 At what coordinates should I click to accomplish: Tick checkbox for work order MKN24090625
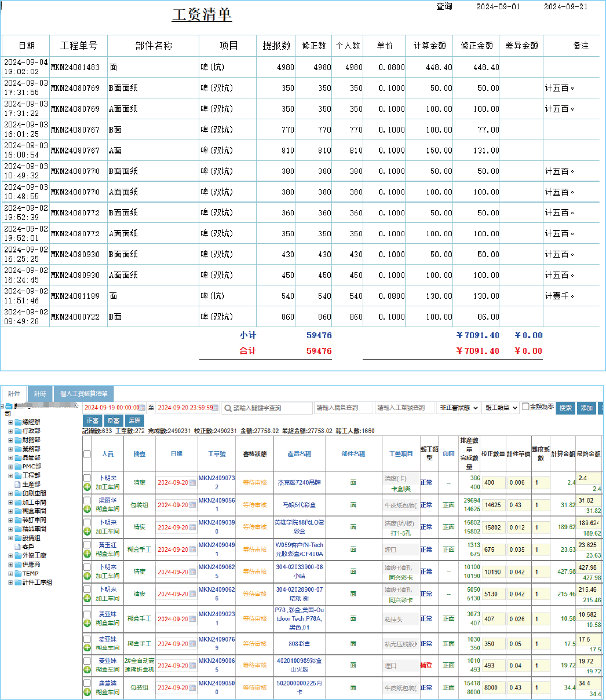click(x=87, y=567)
